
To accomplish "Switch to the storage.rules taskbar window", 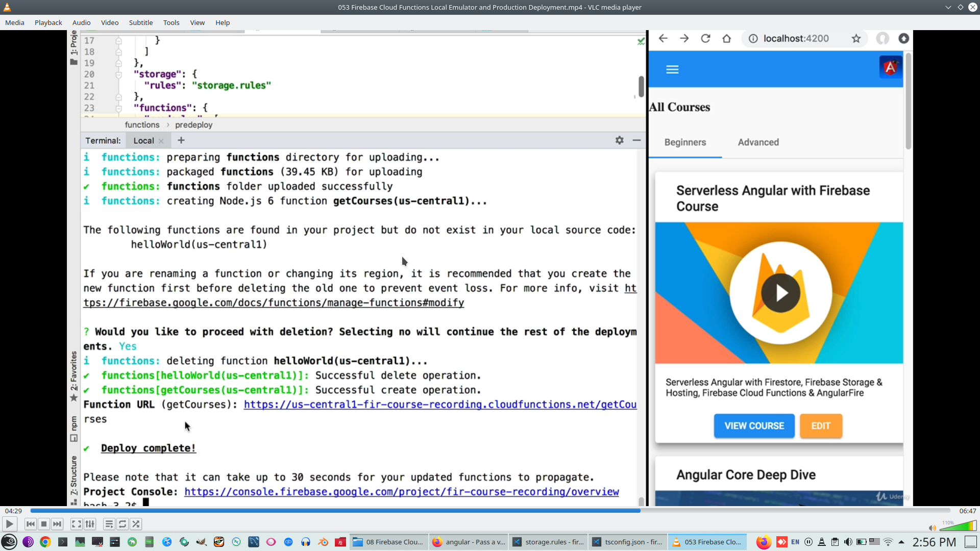I will (548, 542).
